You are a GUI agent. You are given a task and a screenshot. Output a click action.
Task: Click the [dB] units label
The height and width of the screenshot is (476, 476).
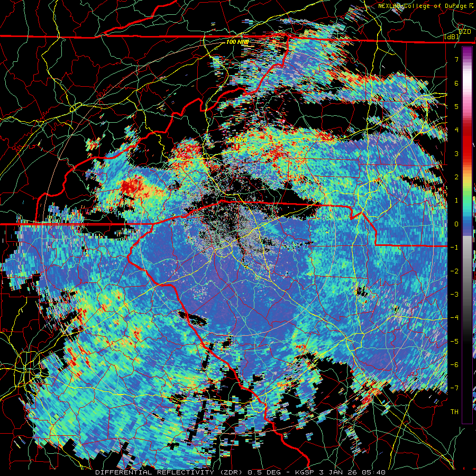452,37
